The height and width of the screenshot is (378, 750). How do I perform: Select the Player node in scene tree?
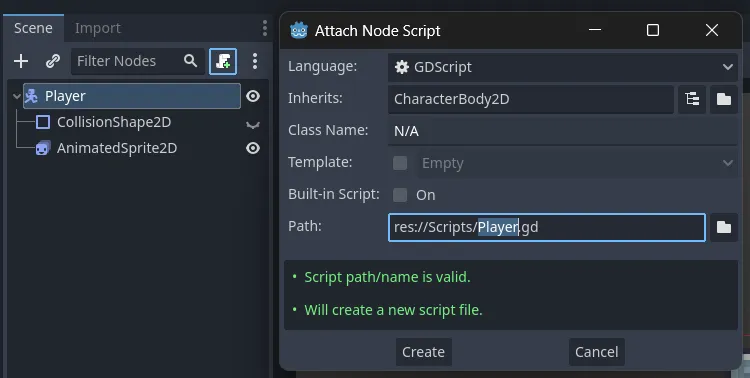pyautogui.click(x=132, y=96)
